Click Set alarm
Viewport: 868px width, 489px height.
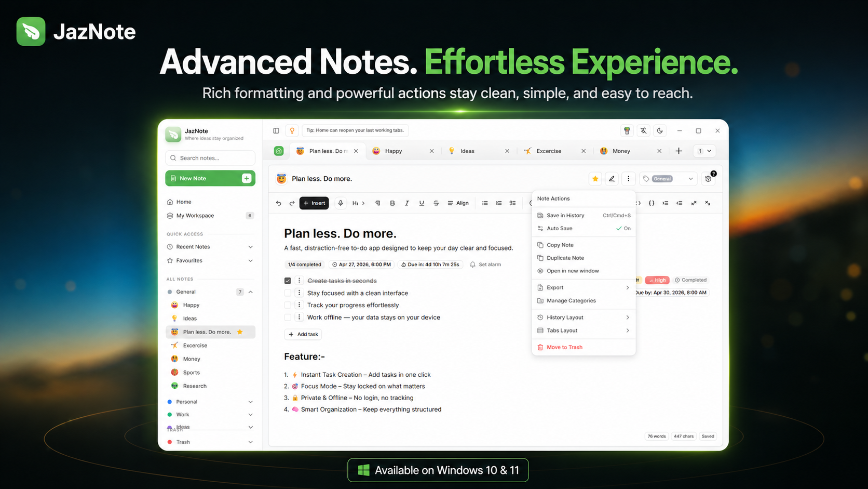(485, 265)
